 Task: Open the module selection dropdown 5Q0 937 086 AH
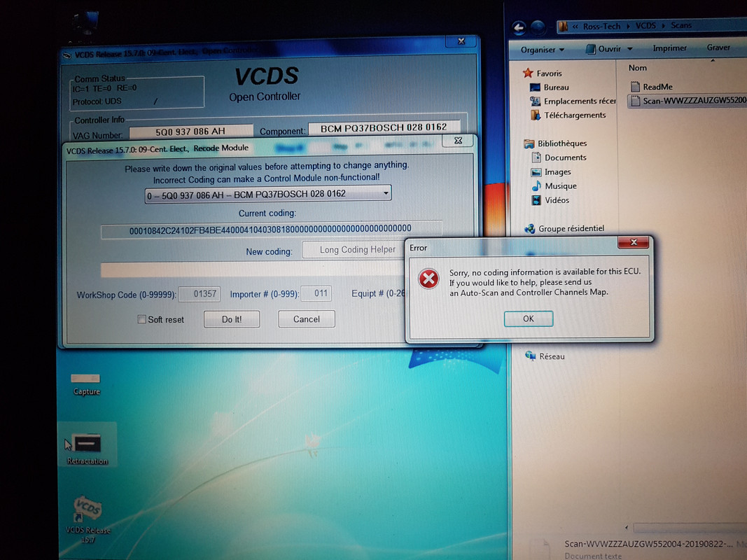(268, 194)
